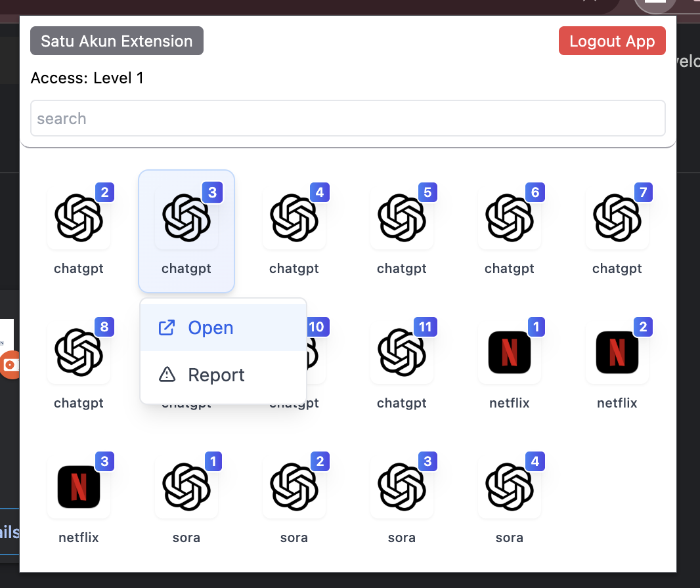Image resolution: width=700 pixels, height=588 pixels.
Task: Click the "Access: Level 1" text
Action: point(87,78)
